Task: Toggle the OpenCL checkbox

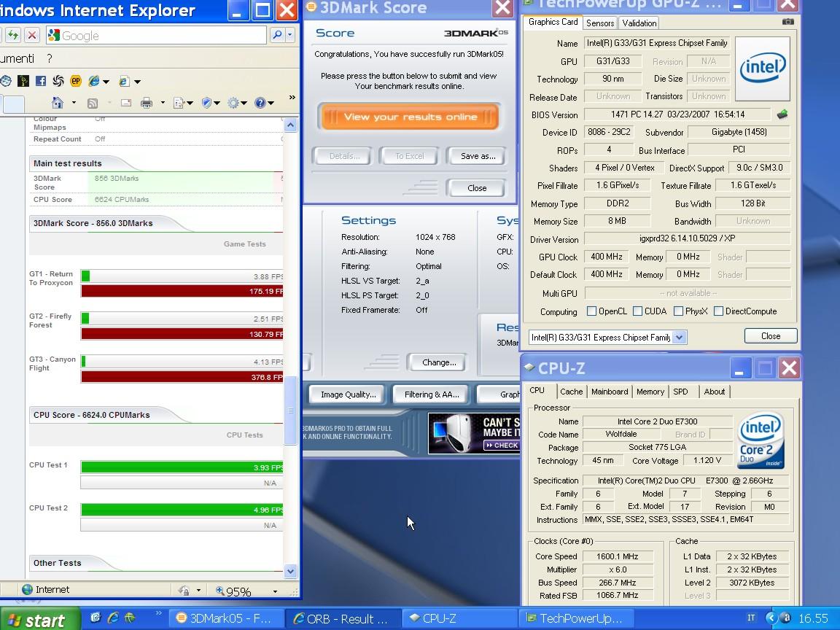Action: (591, 311)
